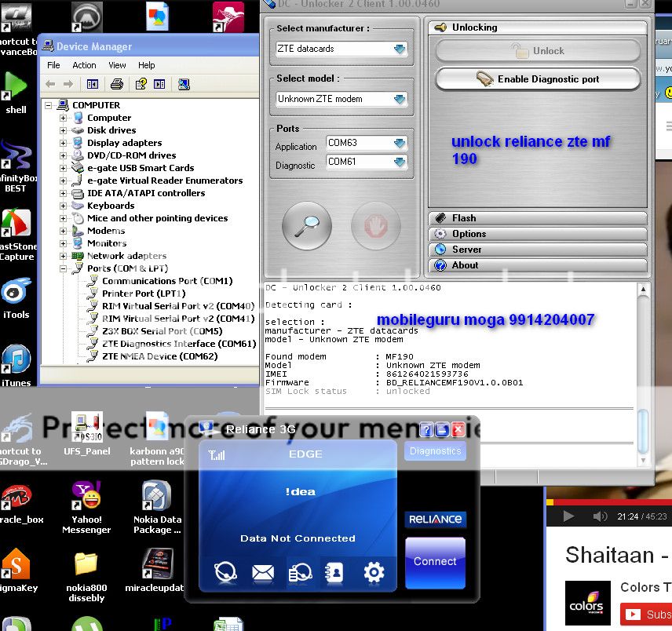Click messages envelope icon in Reliance 3G
Screen dimensions: 672x631
[263, 572]
